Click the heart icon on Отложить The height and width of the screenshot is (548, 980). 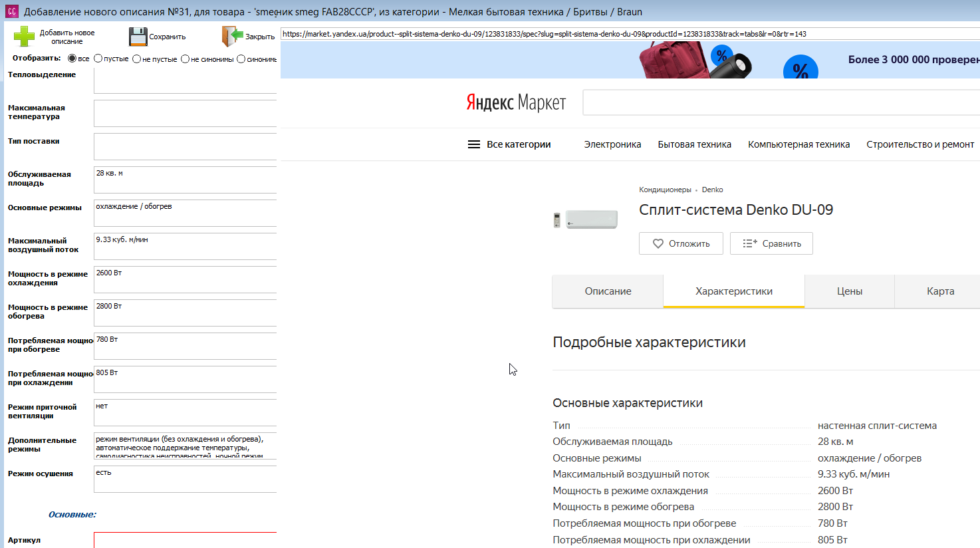658,243
